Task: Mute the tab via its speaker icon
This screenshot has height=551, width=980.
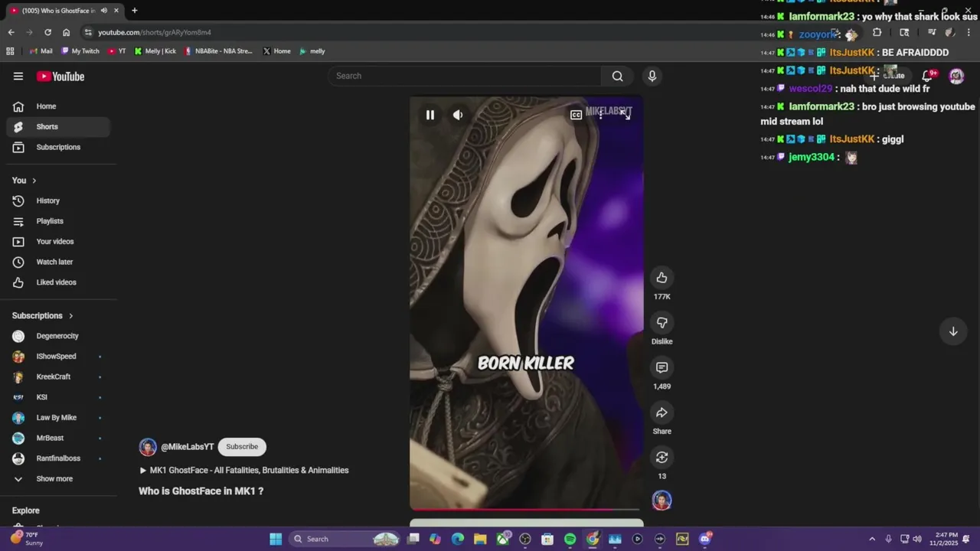Action: click(103, 11)
